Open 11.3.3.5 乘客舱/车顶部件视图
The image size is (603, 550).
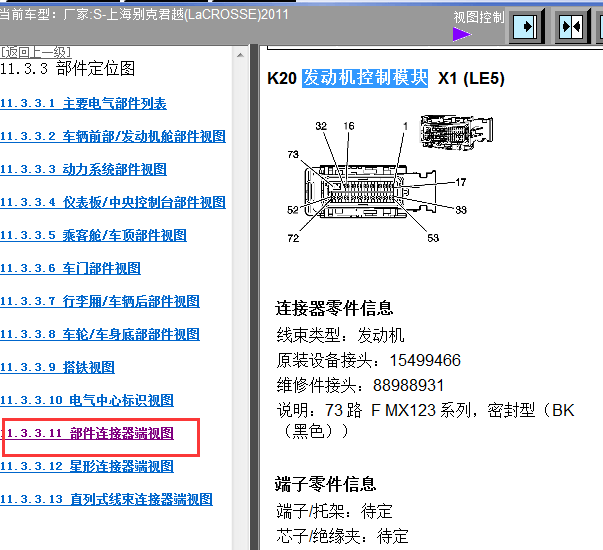93,235
